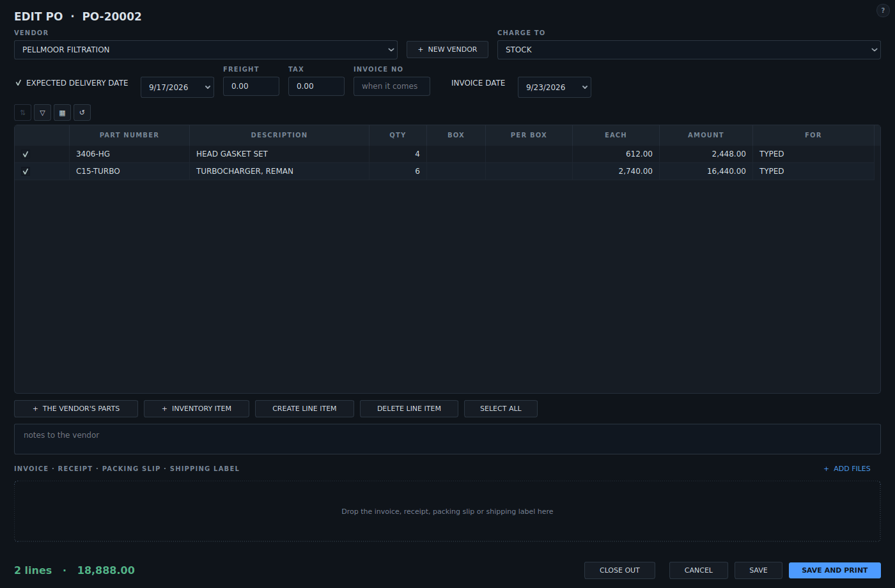Click the 2,740.00 each price cell
Image resolution: width=895 pixels, height=588 pixels.
click(616, 171)
